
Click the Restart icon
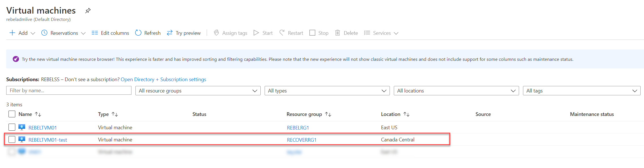[282, 33]
